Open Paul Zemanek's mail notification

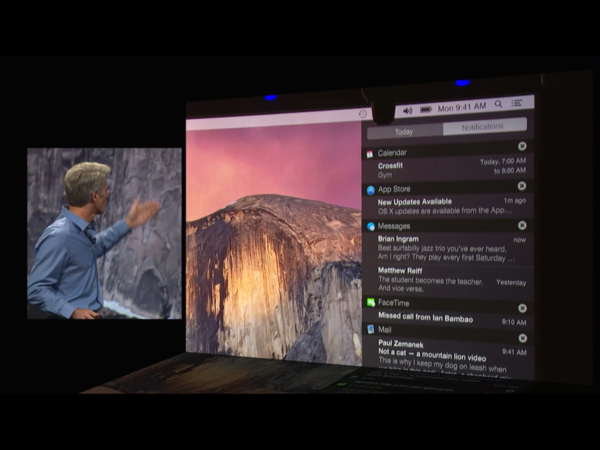pyautogui.click(x=447, y=357)
